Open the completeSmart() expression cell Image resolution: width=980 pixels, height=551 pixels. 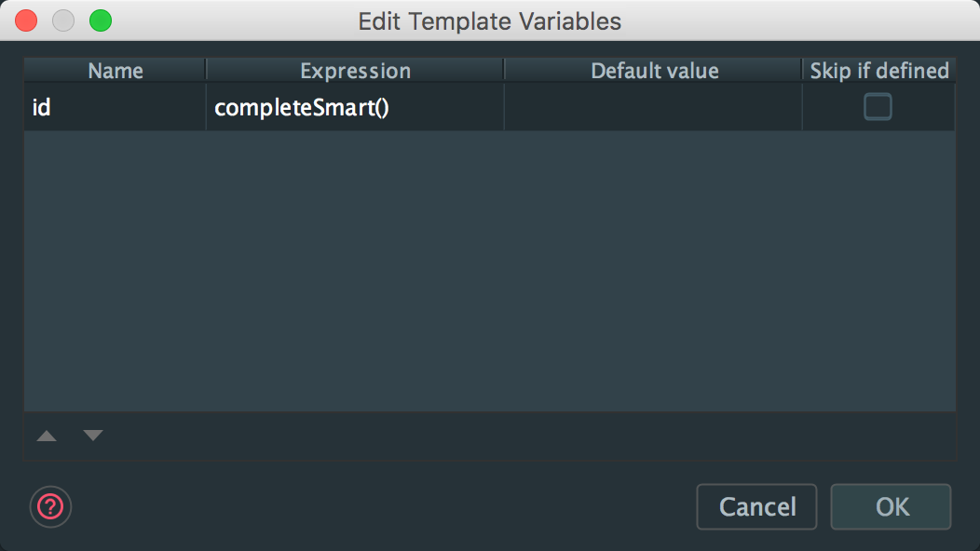pos(355,108)
